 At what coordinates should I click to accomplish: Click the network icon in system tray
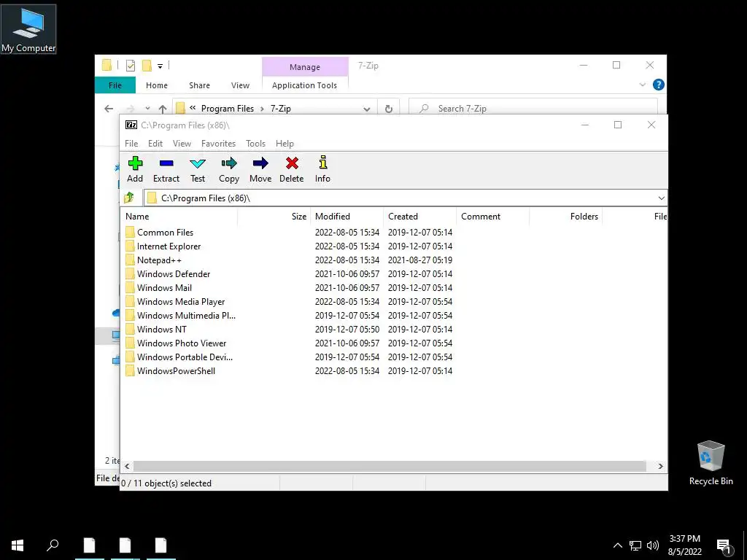(x=635, y=545)
